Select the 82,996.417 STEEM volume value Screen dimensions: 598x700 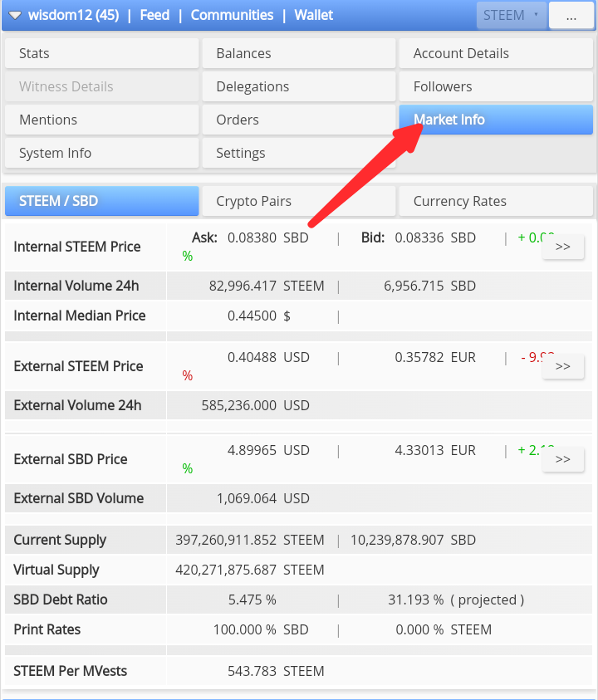coord(267,286)
